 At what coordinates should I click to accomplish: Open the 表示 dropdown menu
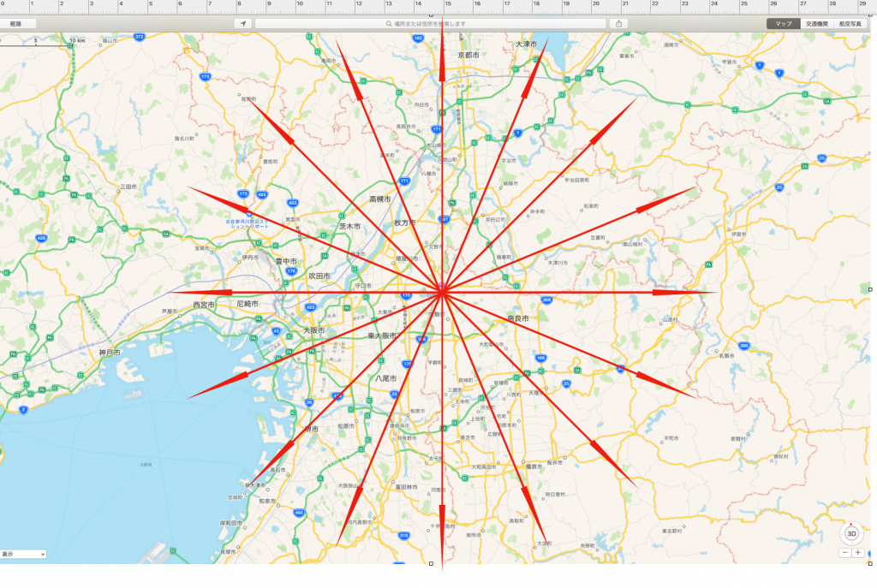(x=23, y=554)
